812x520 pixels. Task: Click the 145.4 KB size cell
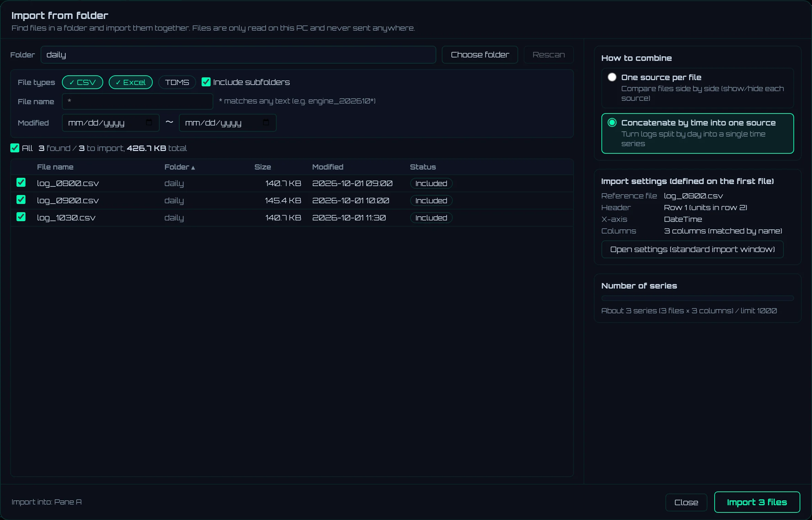pos(283,201)
